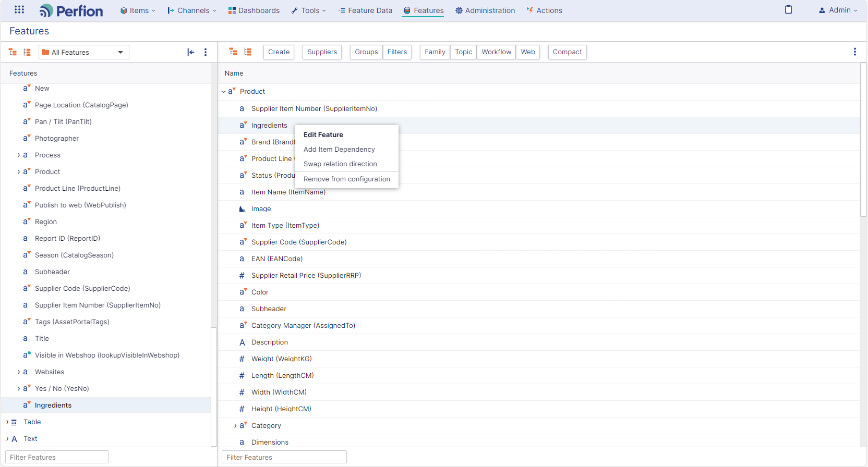Expand the Category node in right tree

[x=235, y=426]
